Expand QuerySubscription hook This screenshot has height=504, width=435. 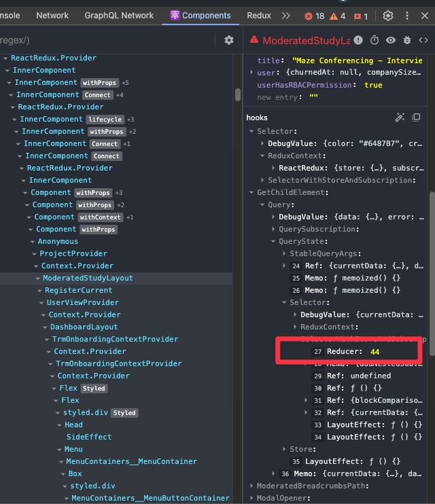pyautogui.click(x=273, y=229)
